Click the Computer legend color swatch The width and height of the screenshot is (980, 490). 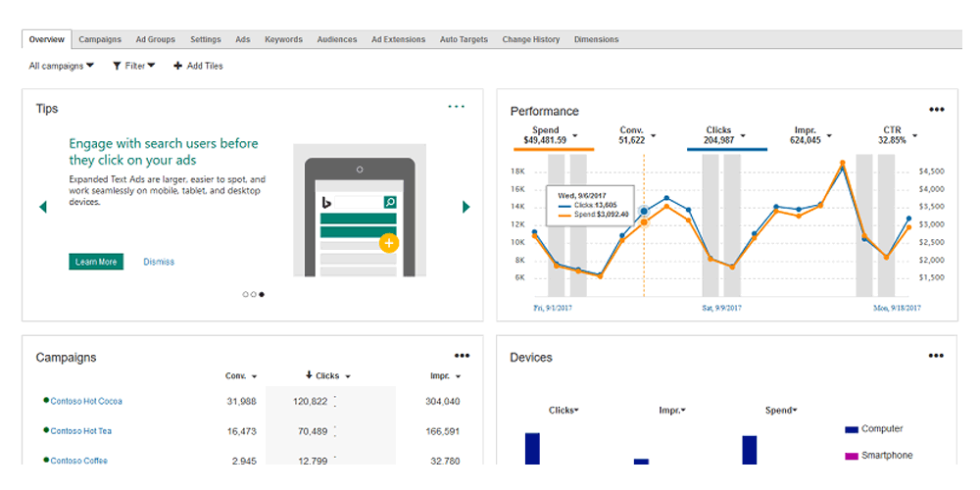pos(852,429)
